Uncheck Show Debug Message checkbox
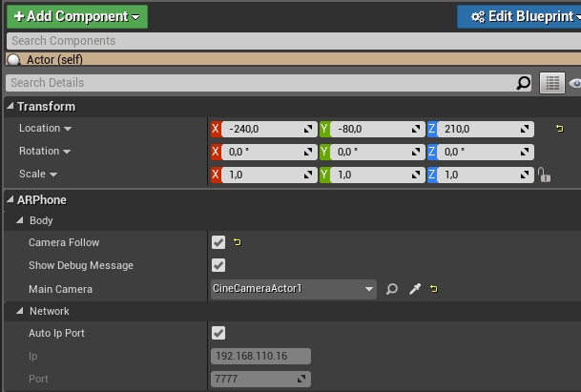 [218, 265]
